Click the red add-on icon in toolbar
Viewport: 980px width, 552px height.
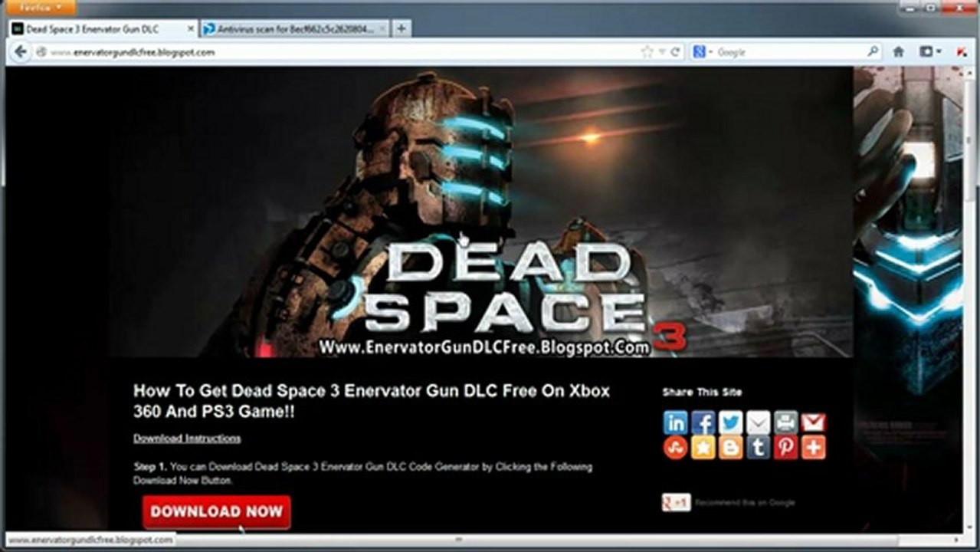coord(962,52)
